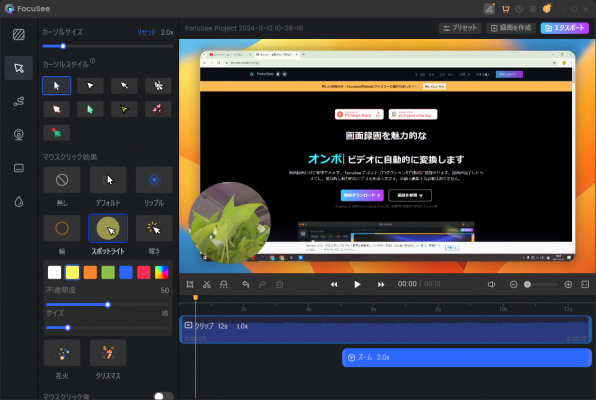
Task: Play the video preview
Action: point(357,284)
